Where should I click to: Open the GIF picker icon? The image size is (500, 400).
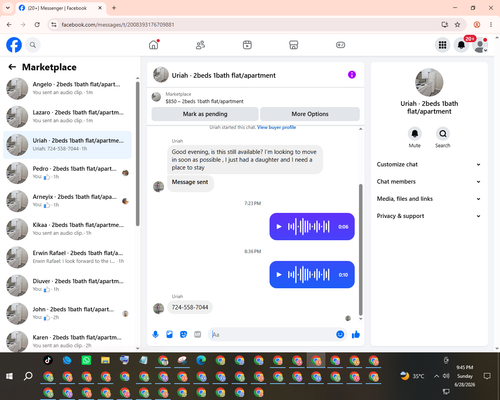[197, 334]
